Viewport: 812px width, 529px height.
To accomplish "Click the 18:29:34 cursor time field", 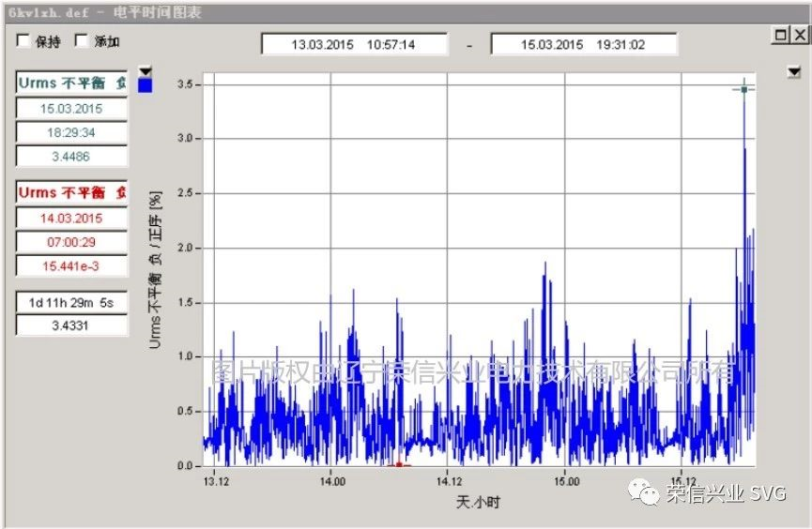I will click(71, 132).
